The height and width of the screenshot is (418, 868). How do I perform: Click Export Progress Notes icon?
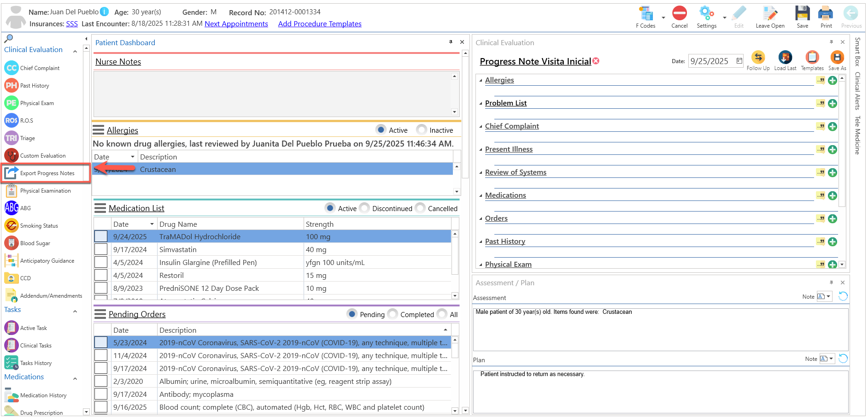click(12, 173)
